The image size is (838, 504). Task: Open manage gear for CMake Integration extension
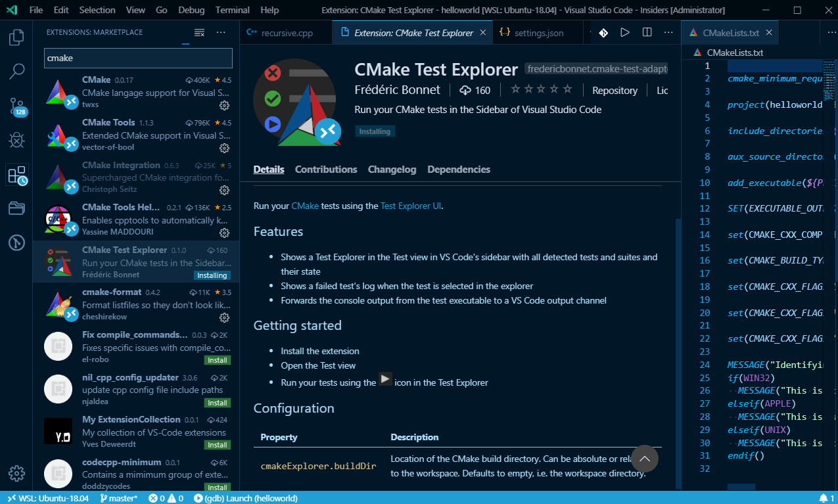point(224,190)
